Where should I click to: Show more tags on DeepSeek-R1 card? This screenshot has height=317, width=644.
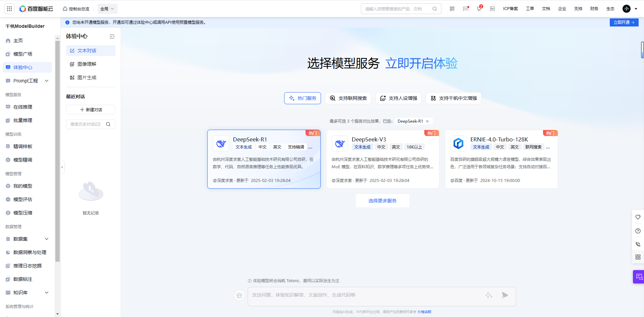tap(310, 147)
